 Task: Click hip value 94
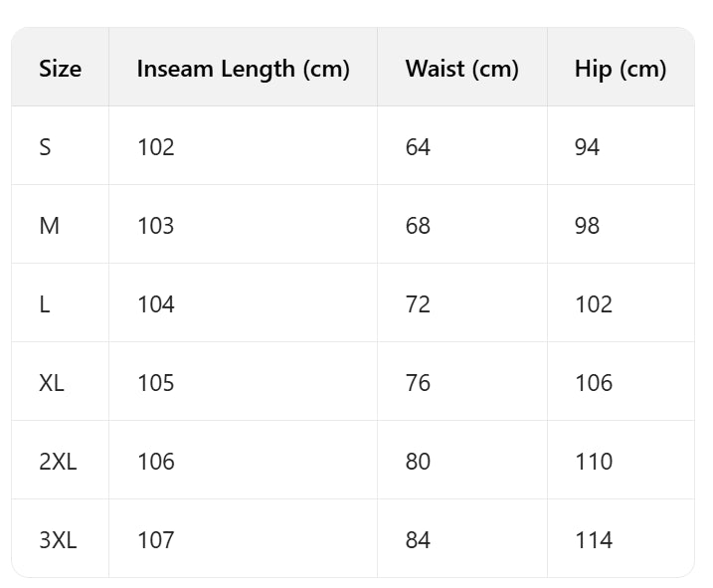[x=587, y=147]
